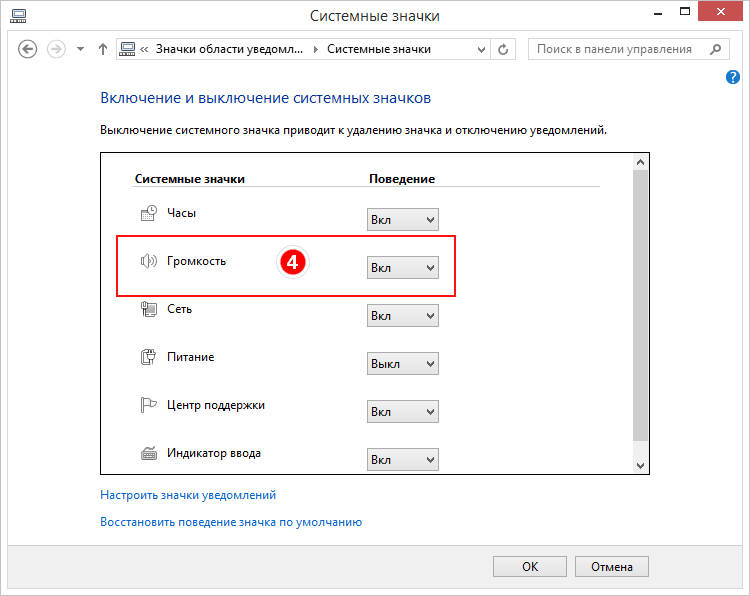Expand breadcrumb arrow before Системные значки
750x596 pixels.
pyautogui.click(x=316, y=49)
